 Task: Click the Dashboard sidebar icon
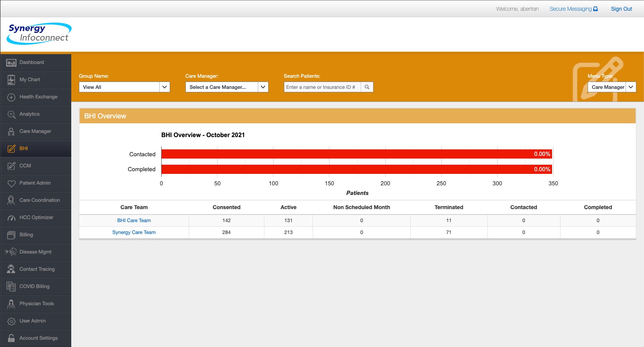coord(11,62)
